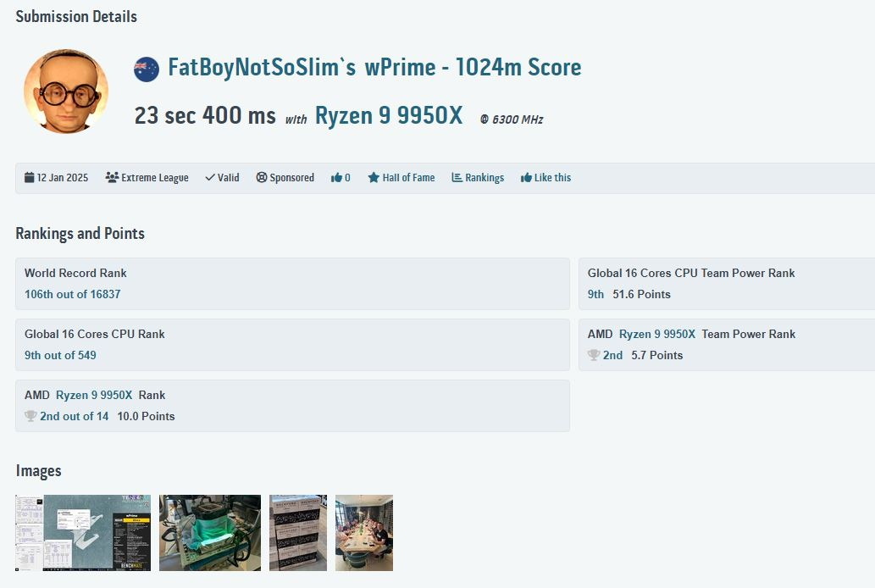
Task: Click Ryzen 9 9950X in the AMD Rank card
Action: pyautogui.click(x=94, y=395)
